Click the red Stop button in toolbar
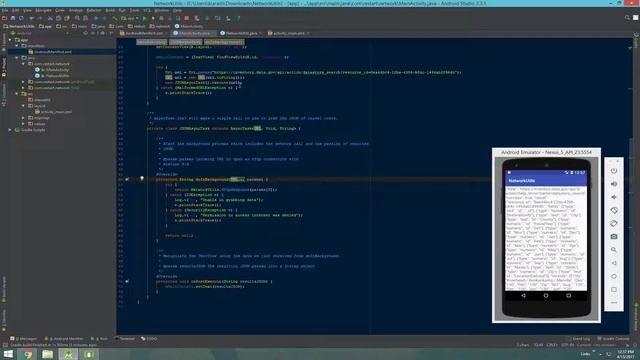The height and width of the screenshot is (360, 640). pyautogui.click(x=187, y=18)
